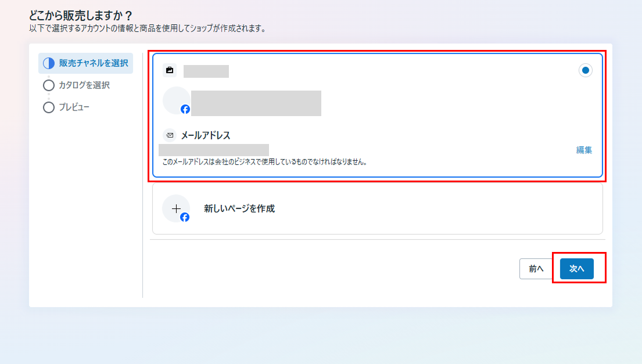
Task: Click the page profile avatar circle
Action: pos(176,100)
